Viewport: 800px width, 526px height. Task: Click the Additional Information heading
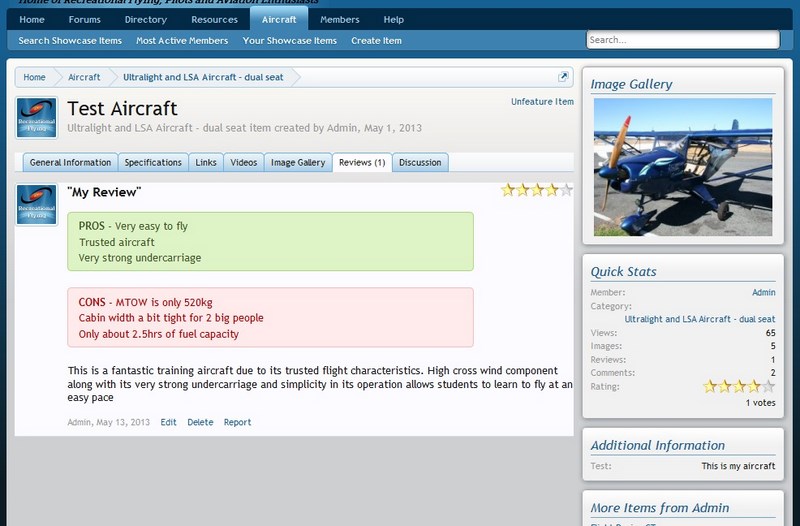[658, 445]
